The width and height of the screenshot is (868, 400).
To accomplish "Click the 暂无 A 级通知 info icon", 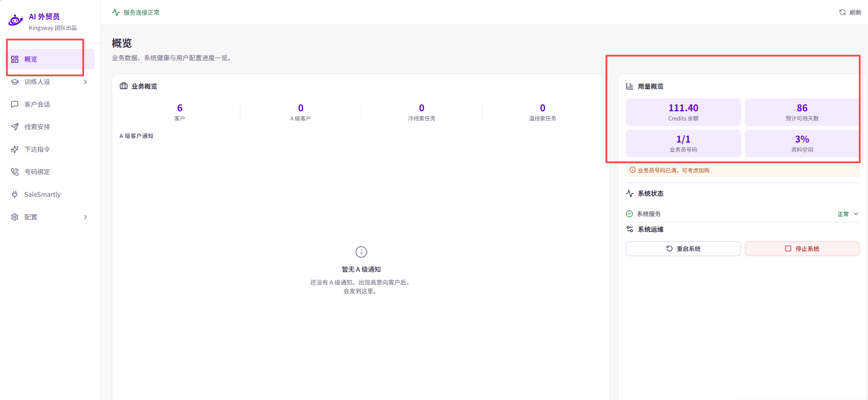I will click(x=361, y=252).
